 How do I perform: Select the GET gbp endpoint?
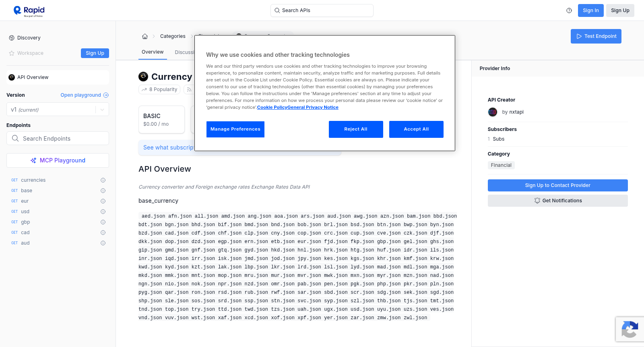pyautogui.click(x=25, y=222)
